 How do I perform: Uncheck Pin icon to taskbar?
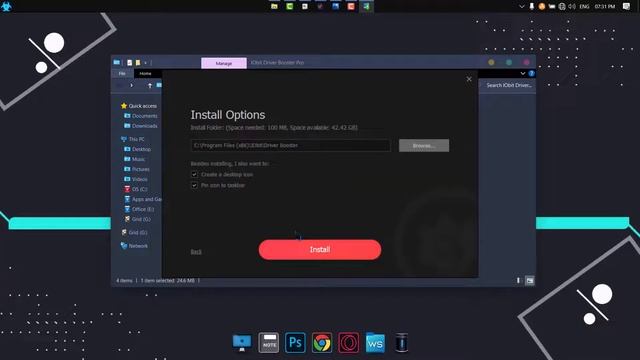pos(194,185)
